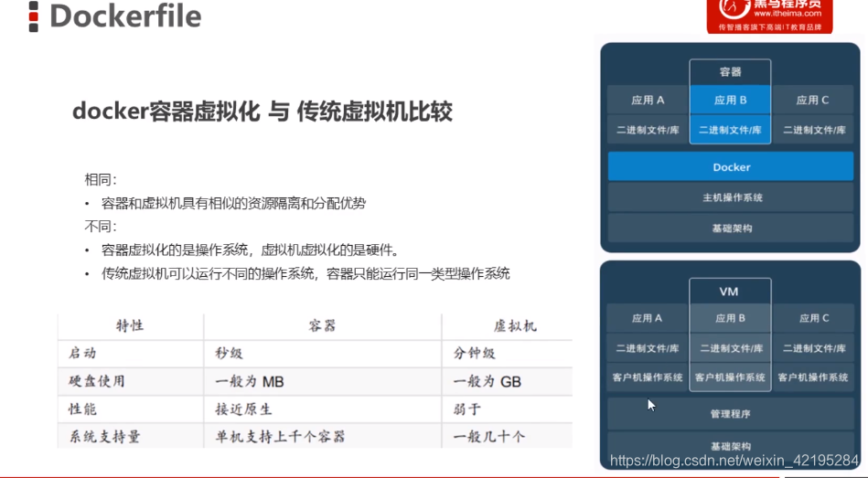Click '应用 B' block in VM diagram
The width and height of the screenshot is (868, 478).
[x=730, y=318]
